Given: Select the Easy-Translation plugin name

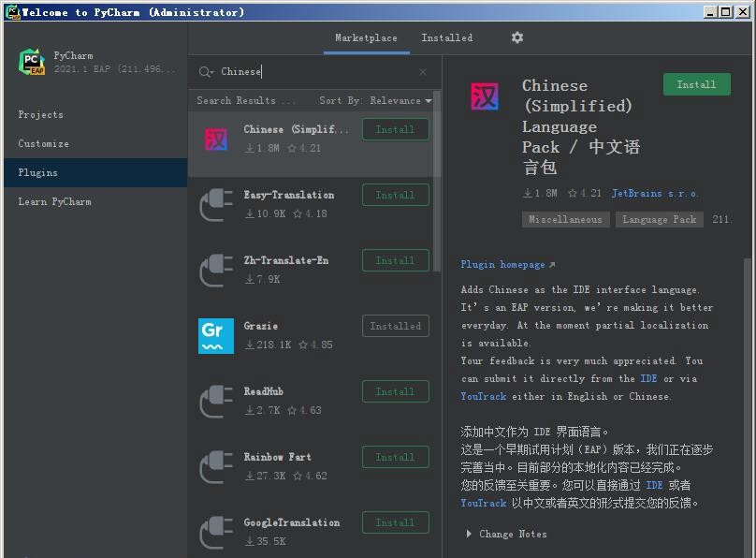Looking at the screenshot, I should point(289,195).
